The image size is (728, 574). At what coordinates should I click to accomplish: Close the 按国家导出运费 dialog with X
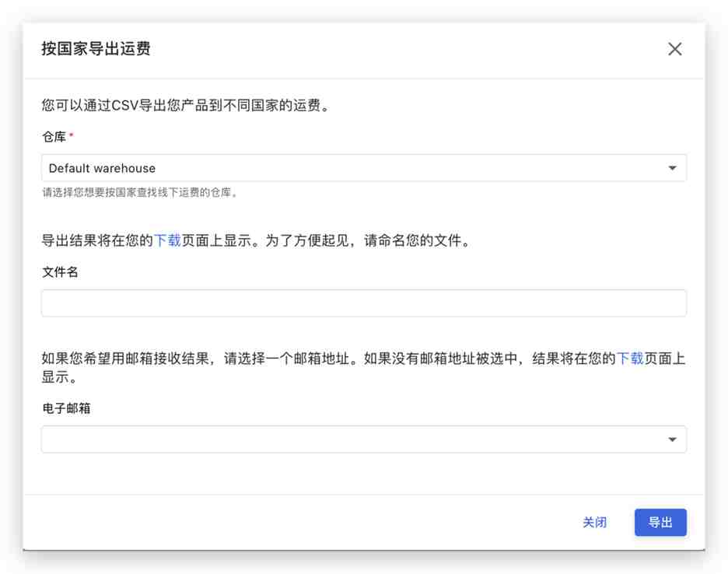click(674, 49)
